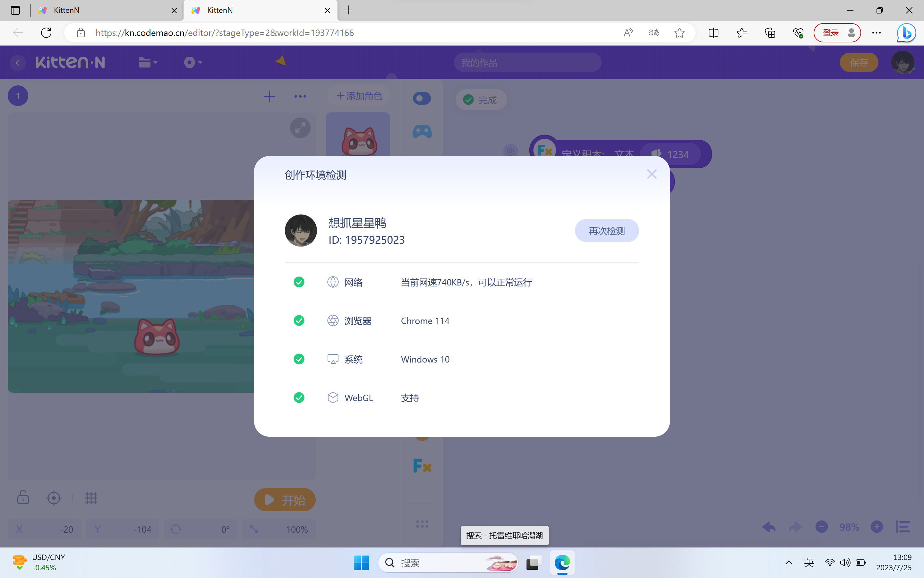The width and height of the screenshot is (924, 578).
Task: Close the 创作环境检测 dialog
Action: point(652,174)
